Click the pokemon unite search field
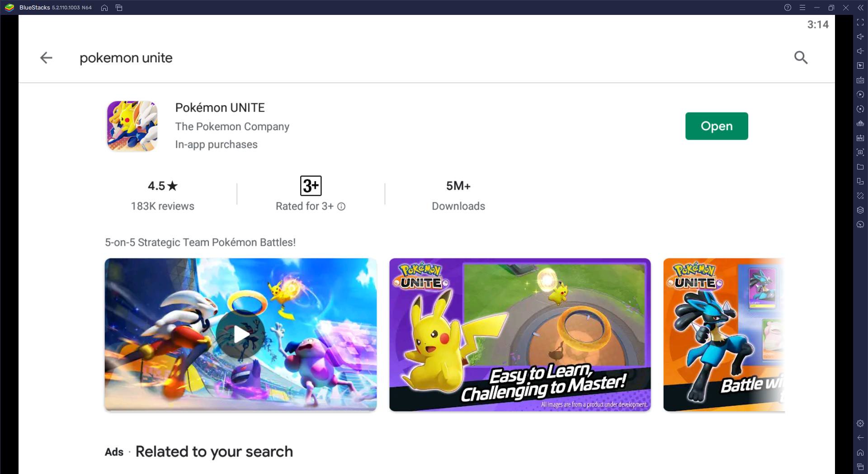The height and width of the screenshot is (474, 868). click(x=126, y=58)
